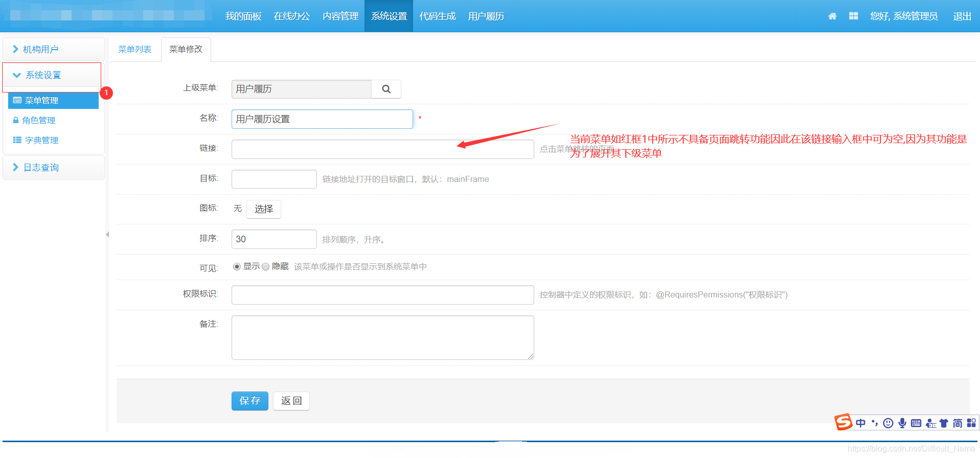Click the 权限标识 input field
Viewport: 980px width, 458px height.
(383, 295)
